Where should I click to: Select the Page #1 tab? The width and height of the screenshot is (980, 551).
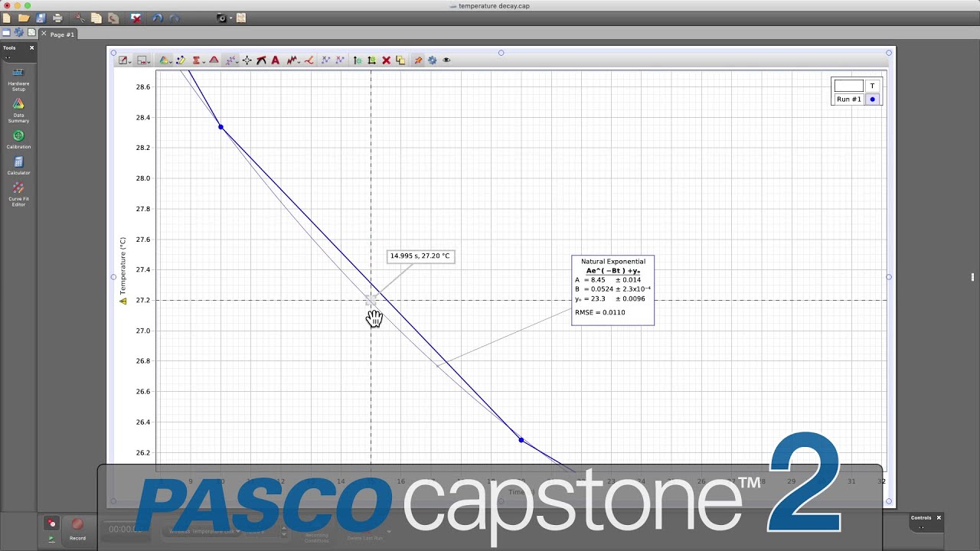(x=63, y=34)
